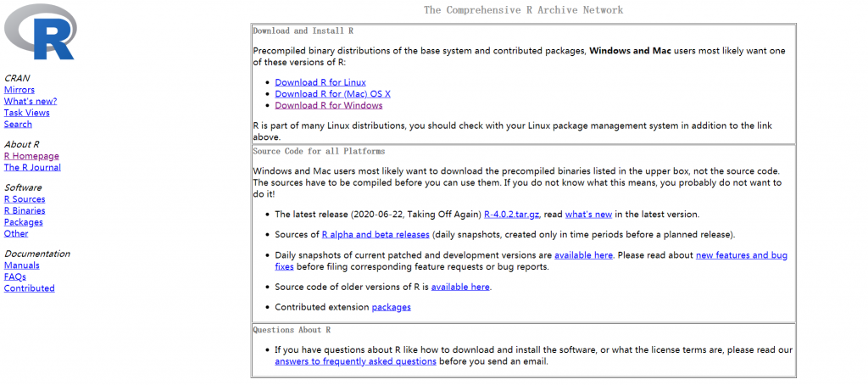Screen dimensions: 868x385
Task: Open the Search link in sidebar
Action: [x=18, y=124]
